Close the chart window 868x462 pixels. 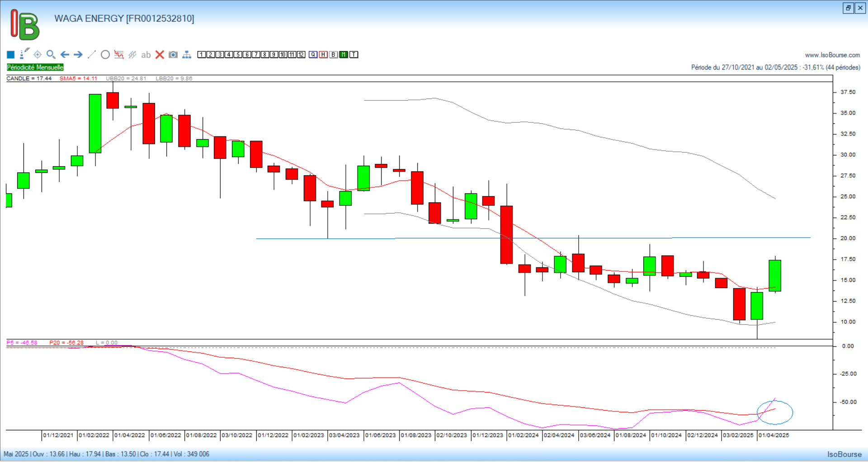860,8
